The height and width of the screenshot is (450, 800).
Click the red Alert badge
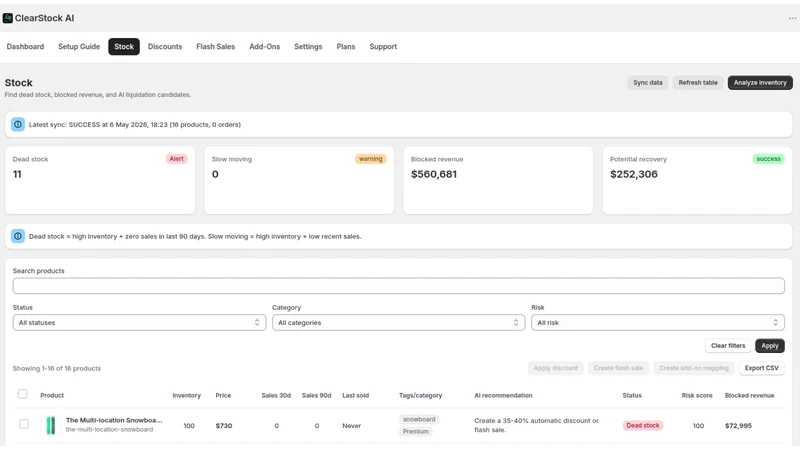pyautogui.click(x=177, y=159)
